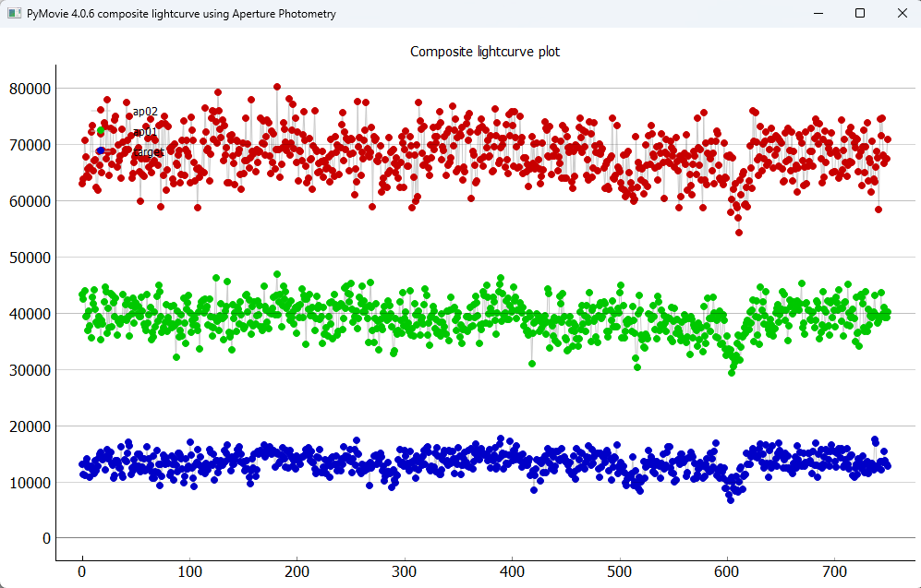Click the 0 label on the x-axis
The width and height of the screenshot is (921, 588).
pyautogui.click(x=82, y=571)
